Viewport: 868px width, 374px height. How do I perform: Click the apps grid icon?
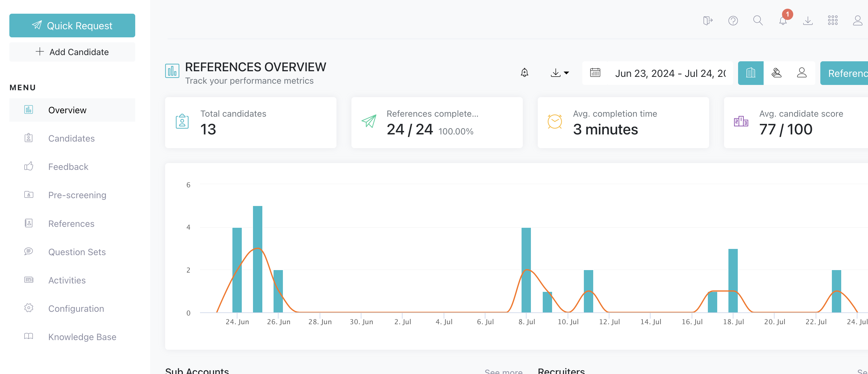(x=832, y=21)
